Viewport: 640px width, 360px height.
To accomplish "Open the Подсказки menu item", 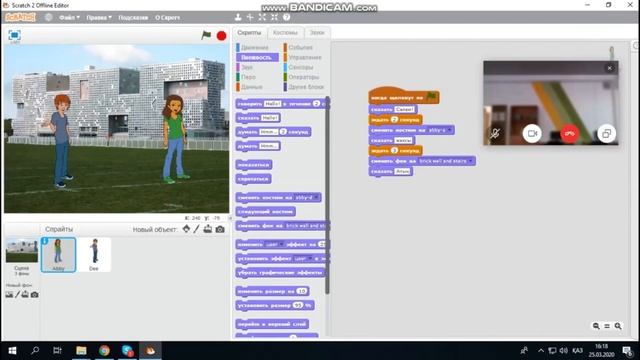I will coord(133,18).
